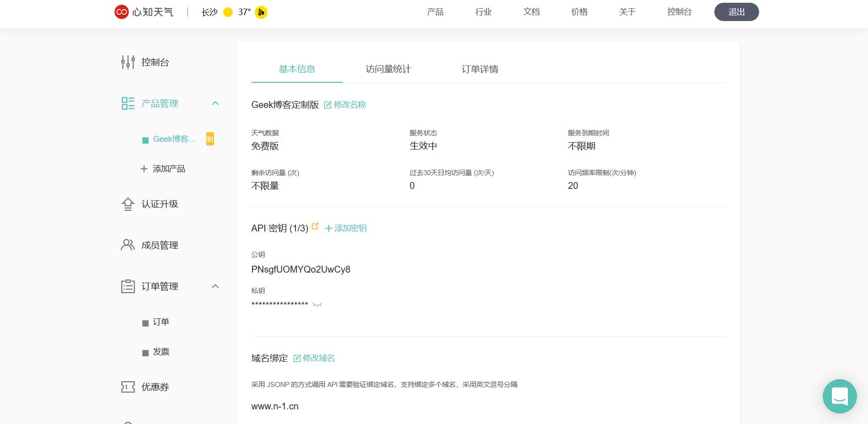Select 发票 in the sidebar

[161, 352]
